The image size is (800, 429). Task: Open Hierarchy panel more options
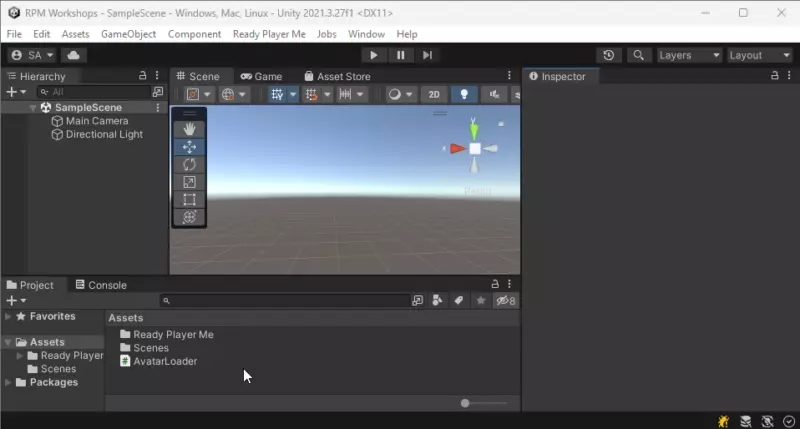[157, 75]
